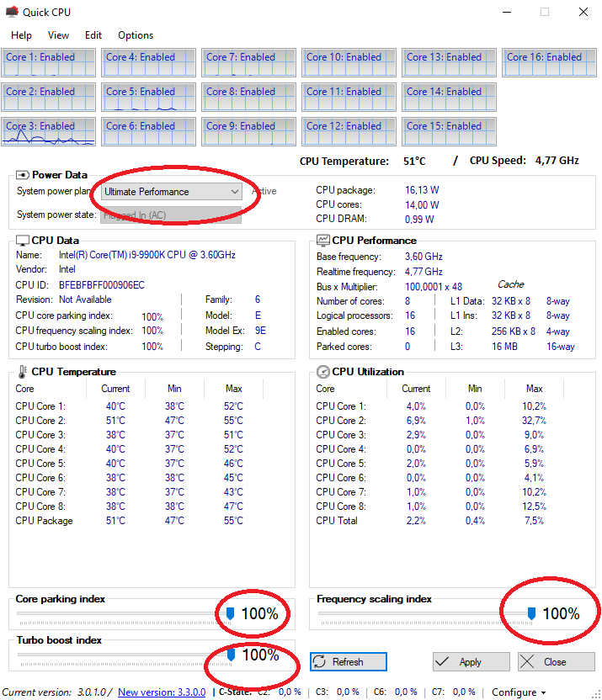Select Core 13 enabled tile
The width and height of the screenshot is (602, 700).
[449, 62]
